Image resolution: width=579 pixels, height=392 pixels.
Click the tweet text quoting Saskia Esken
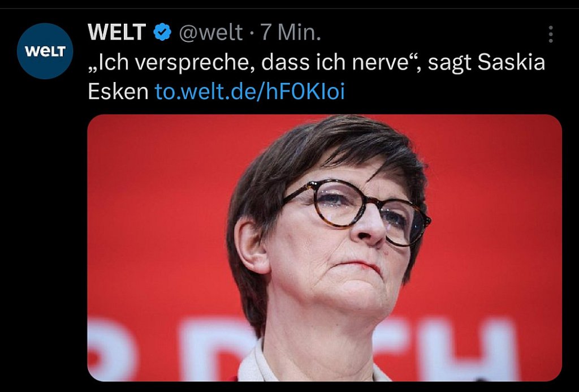pos(317,77)
